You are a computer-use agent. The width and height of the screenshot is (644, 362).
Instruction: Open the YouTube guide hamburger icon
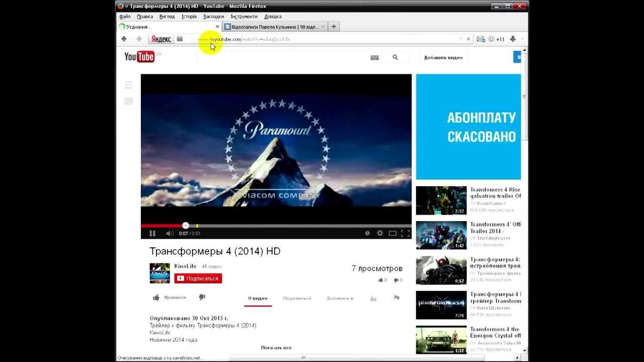point(128,85)
